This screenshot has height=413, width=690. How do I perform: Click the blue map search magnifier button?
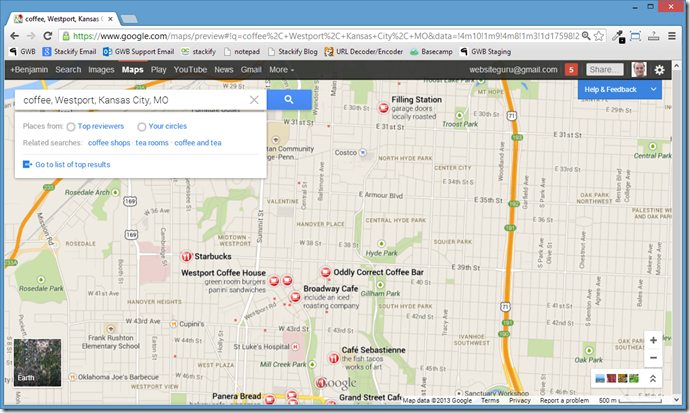[x=289, y=99]
